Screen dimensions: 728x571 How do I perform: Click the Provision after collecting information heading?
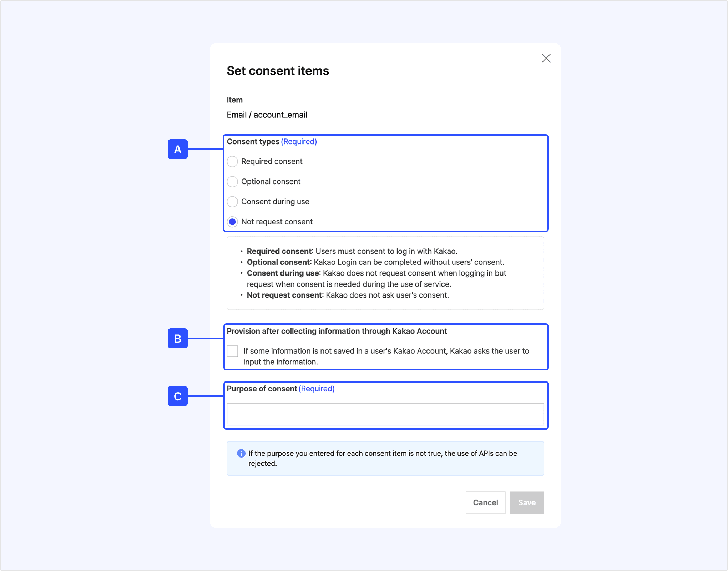[337, 331]
